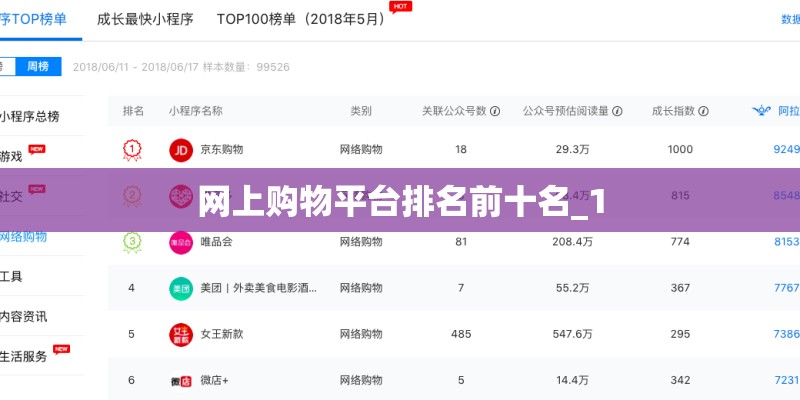Open 小程序总榜 in sidebar
Screen dimensions: 800x400
[30, 116]
